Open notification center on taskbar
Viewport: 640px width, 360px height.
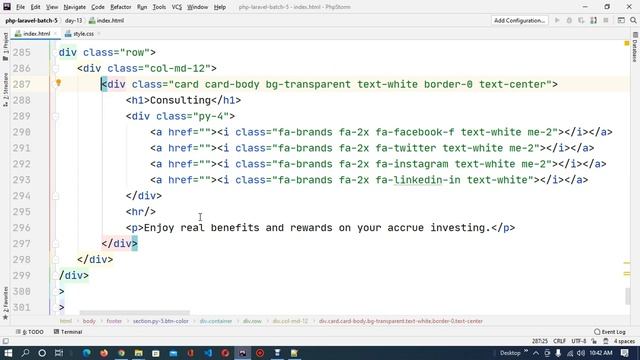[624, 353]
